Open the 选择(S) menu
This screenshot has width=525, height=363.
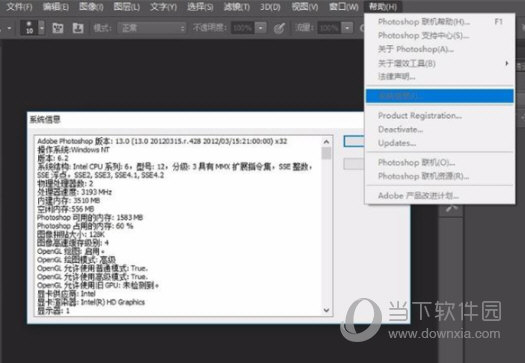[x=200, y=6]
